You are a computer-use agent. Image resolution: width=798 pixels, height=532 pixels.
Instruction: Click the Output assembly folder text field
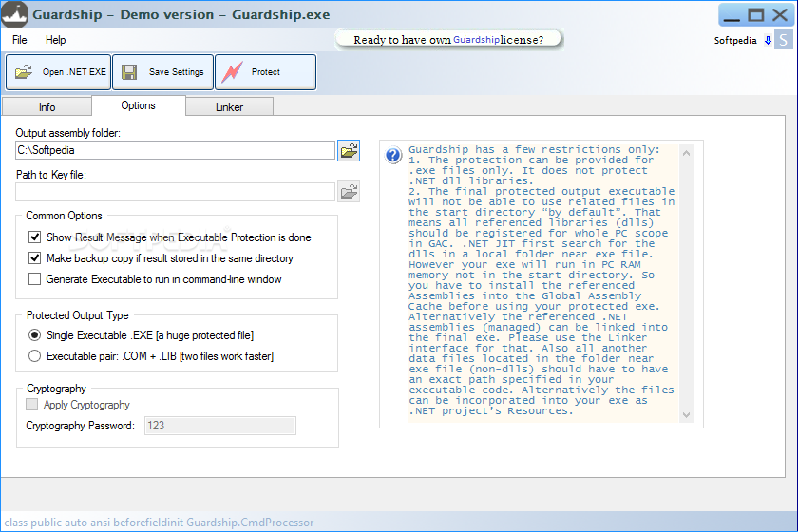pos(175,150)
